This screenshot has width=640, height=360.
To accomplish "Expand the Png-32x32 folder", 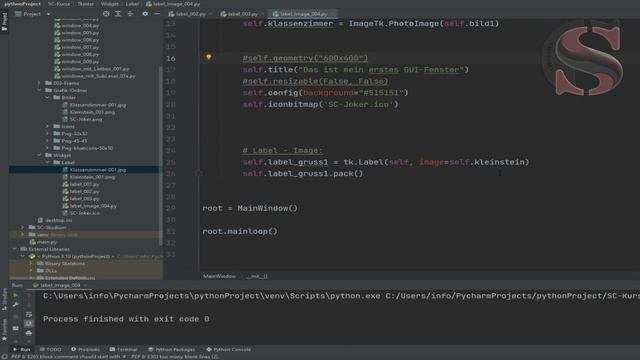I will coord(47,133).
